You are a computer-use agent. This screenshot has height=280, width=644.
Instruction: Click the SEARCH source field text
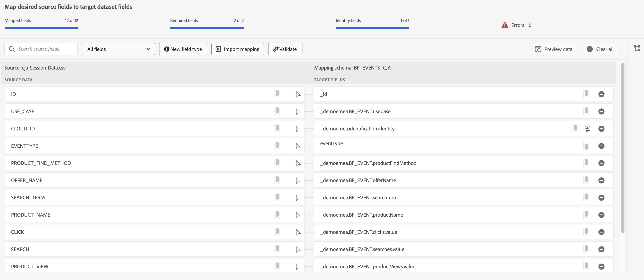point(20,249)
